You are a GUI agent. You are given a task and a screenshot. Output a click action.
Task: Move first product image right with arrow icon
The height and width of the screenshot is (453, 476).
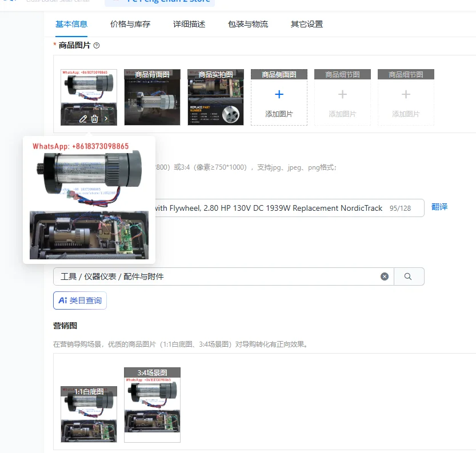[106, 119]
